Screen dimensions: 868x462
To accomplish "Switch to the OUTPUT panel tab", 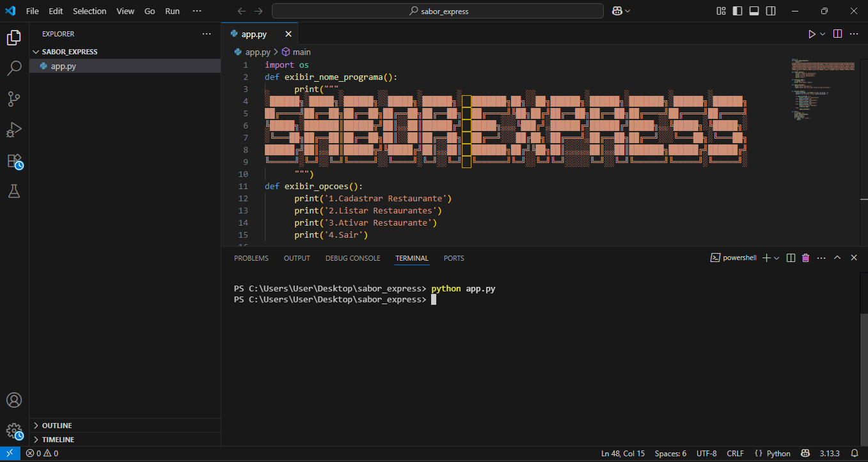I will (297, 258).
